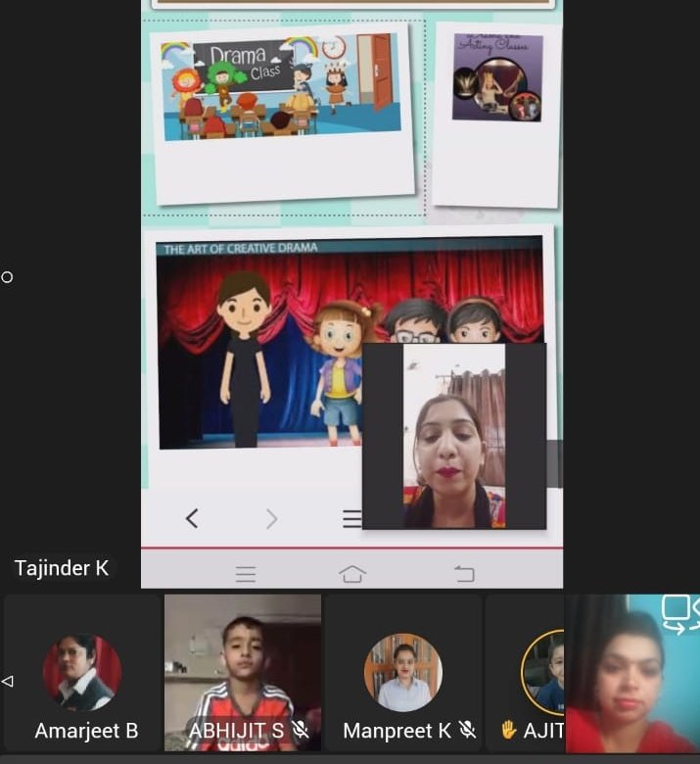
Task: Select ABHIJIT S video tile
Action: [x=243, y=672]
